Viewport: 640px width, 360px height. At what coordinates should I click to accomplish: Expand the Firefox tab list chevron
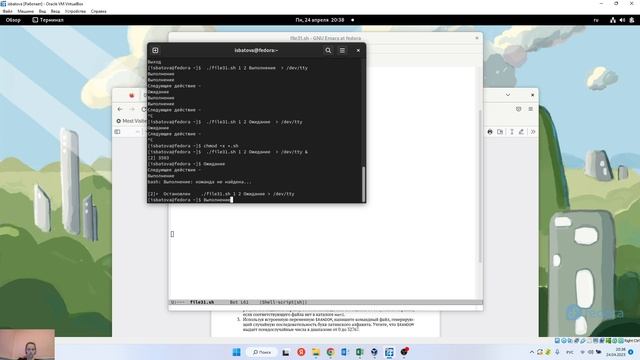point(508,95)
